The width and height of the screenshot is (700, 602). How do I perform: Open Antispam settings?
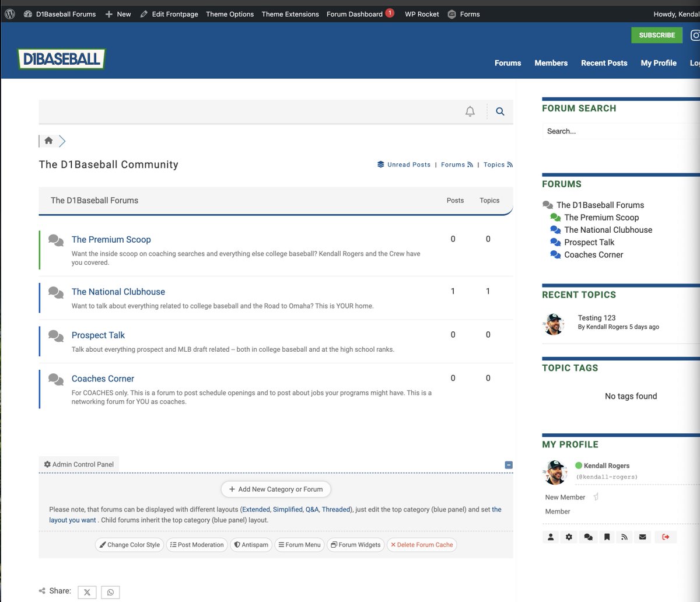point(251,545)
